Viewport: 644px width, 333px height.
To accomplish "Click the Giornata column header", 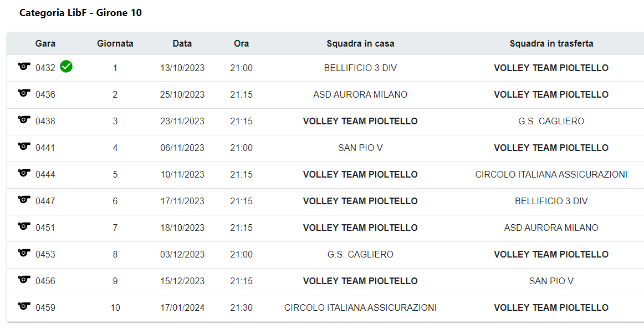I will click(115, 44).
